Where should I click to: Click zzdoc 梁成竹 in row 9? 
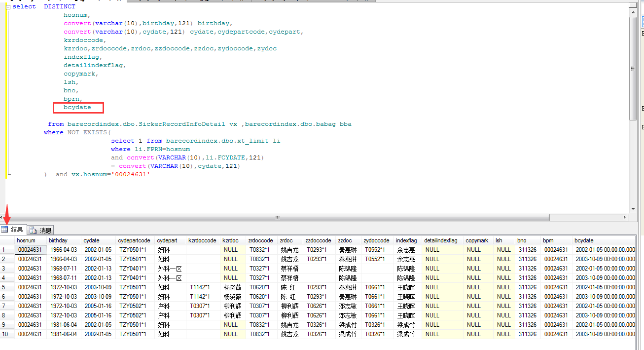(x=349, y=325)
